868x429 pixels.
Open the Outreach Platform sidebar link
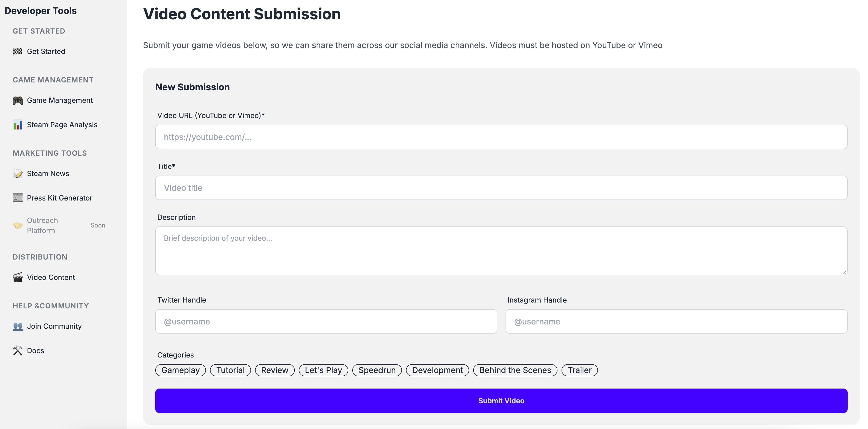pyautogui.click(x=43, y=225)
